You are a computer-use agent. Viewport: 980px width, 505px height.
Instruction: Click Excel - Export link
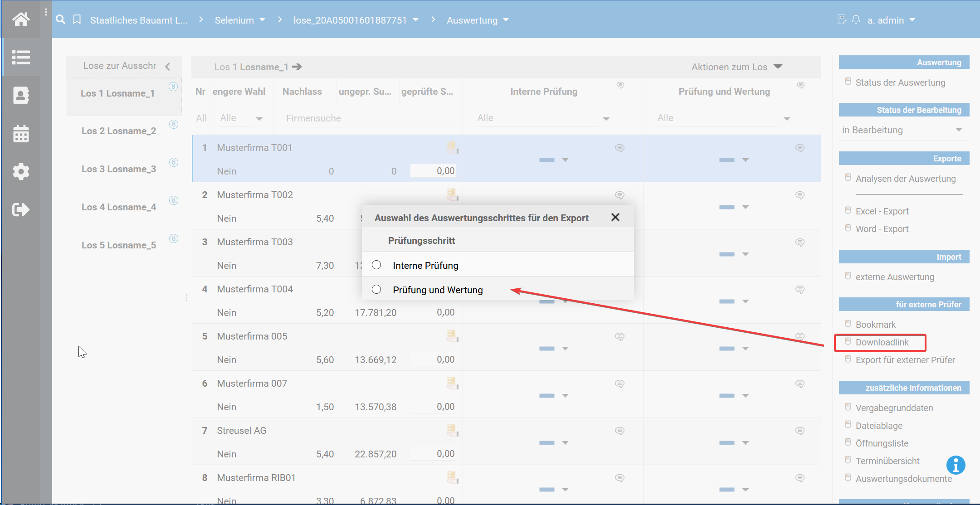(x=882, y=211)
